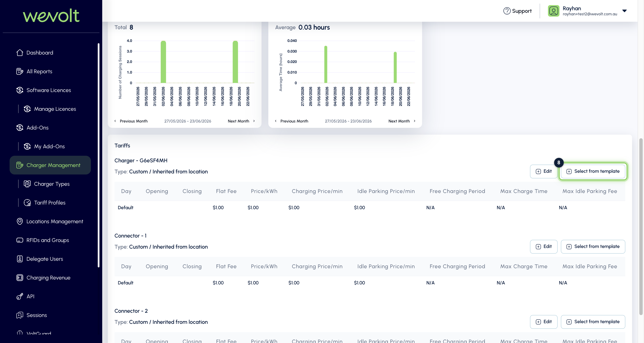Edit the Connector 2 tariff
This screenshot has height=343, width=644.
point(543,322)
